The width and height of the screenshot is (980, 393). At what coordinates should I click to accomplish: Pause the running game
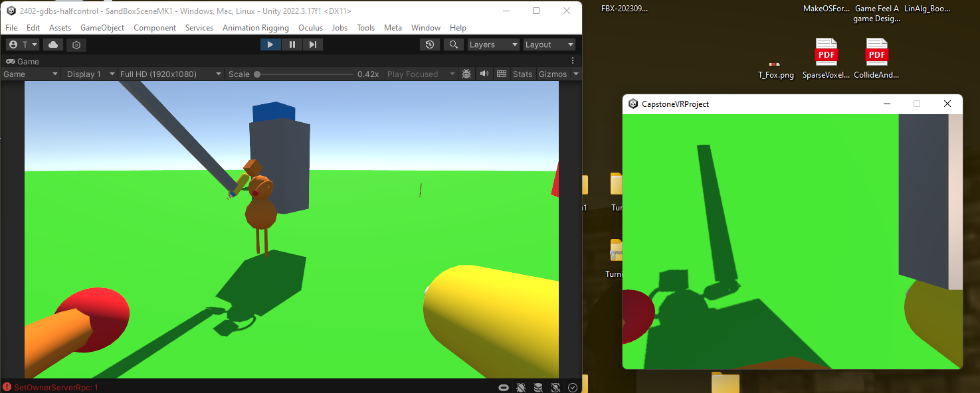pyautogui.click(x=292, y=44)
